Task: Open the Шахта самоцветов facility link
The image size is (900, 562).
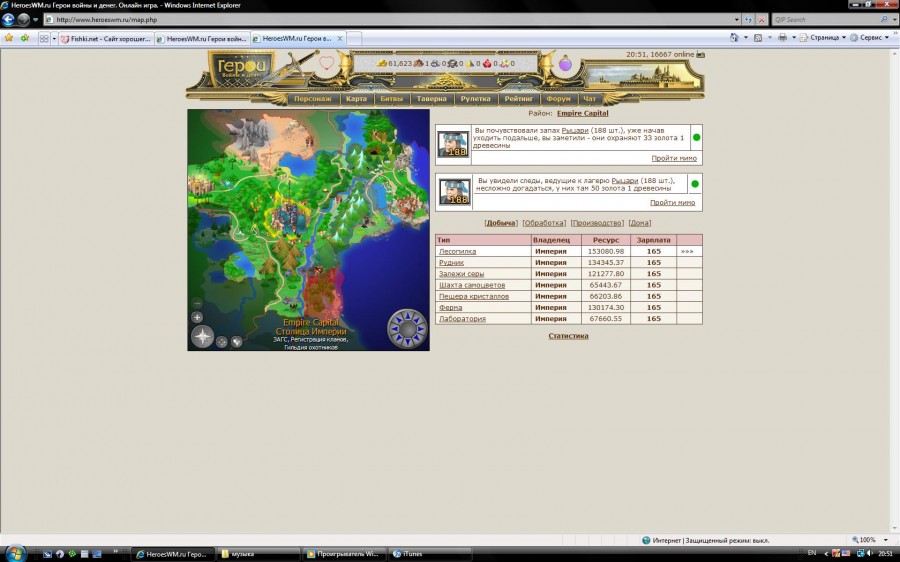Action: (x=472, y=285)
